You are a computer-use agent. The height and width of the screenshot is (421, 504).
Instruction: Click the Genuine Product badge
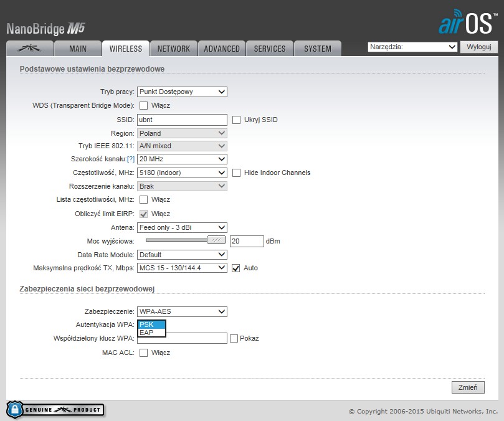click(x=55, y=409)
